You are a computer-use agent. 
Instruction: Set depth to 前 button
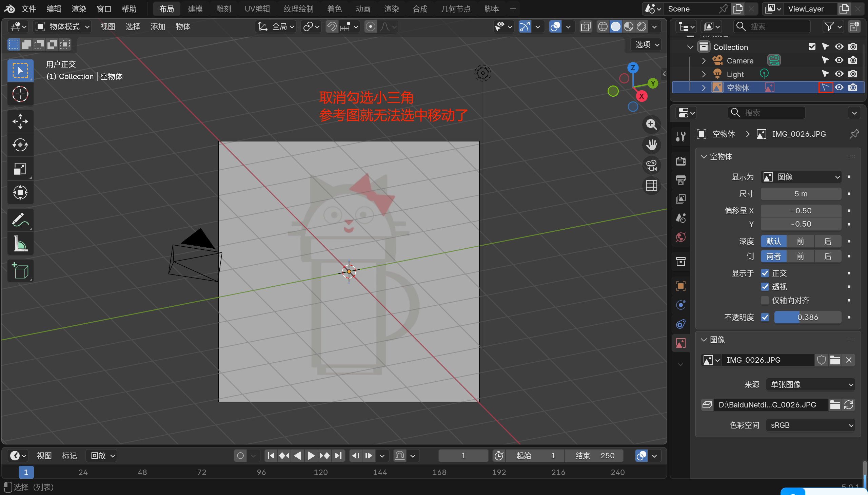[801, 241]
